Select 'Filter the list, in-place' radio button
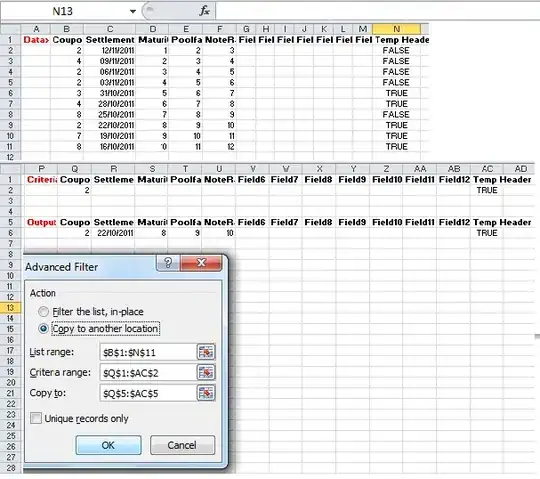540x479 pixels. point(43,312)
